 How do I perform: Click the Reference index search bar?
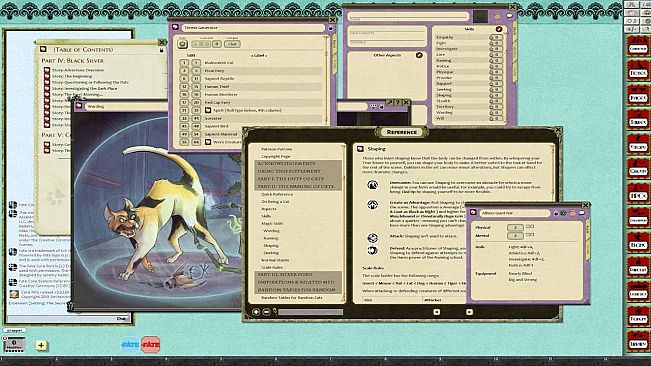tap(311, 312)
